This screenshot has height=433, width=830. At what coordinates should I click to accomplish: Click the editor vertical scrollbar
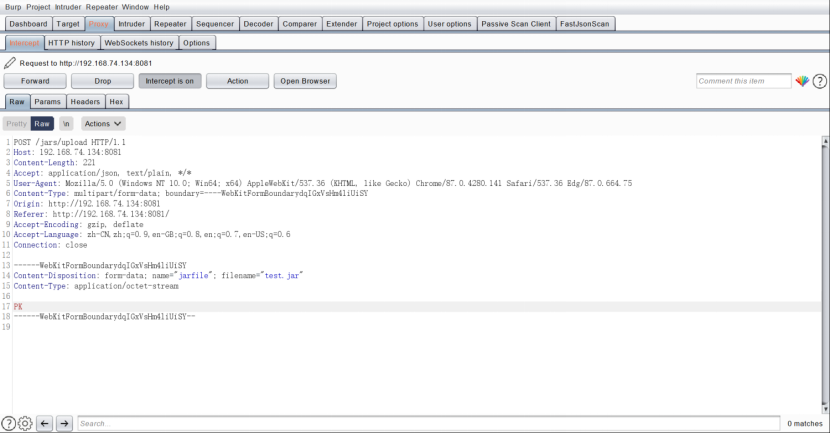pos(825,275)
